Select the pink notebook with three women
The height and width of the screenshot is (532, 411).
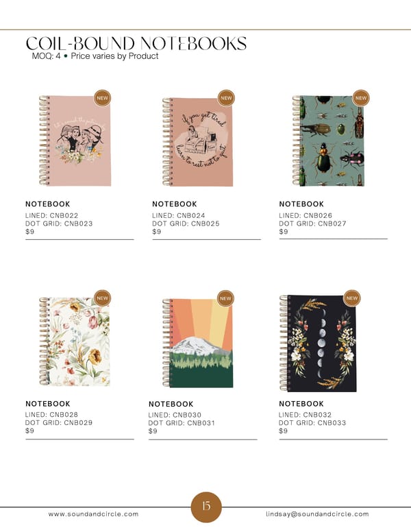[x=75, y=141]
